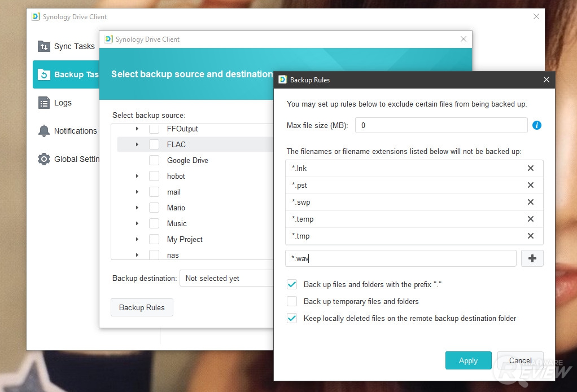
Task: Check the hobot folder checkbox
Action: coord(154,176)
